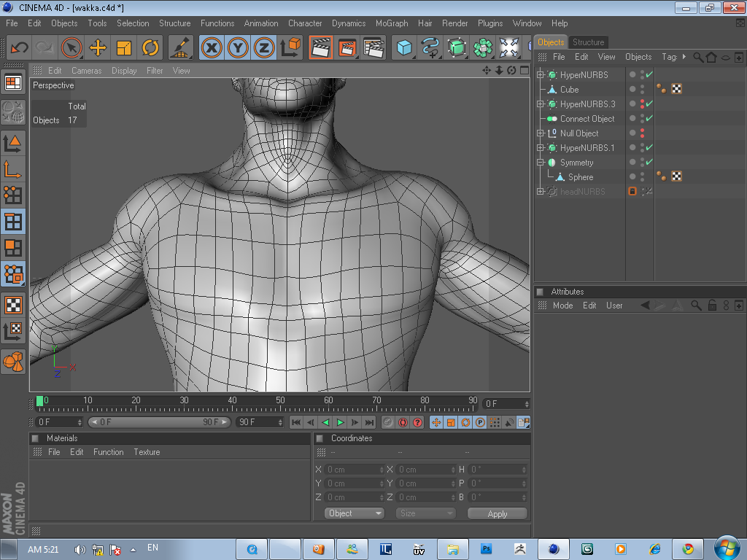
Task: Click the Apply button
Action: (x=497, y=514)
